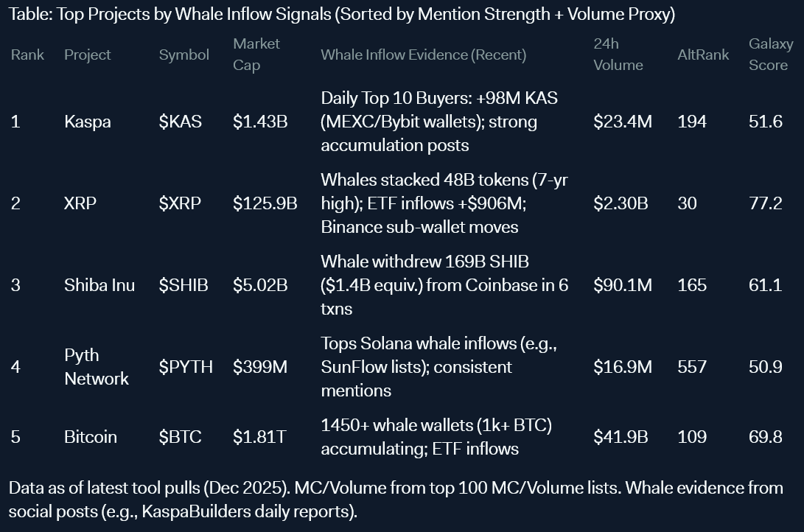Image resolution: width=804 pixels, height=532 pixels.
Task: Select the Shiba Inu project name
Action: click(99, 285)
